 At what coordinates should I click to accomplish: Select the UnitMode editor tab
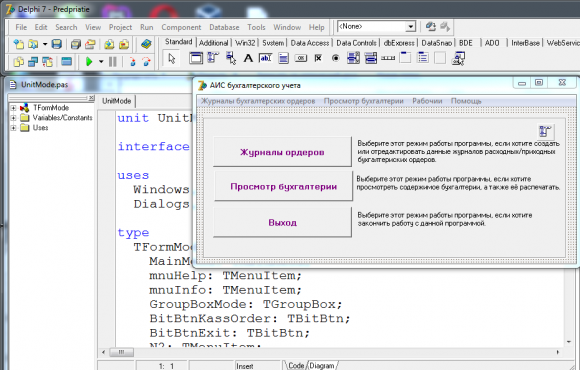(x=117, y=101)
